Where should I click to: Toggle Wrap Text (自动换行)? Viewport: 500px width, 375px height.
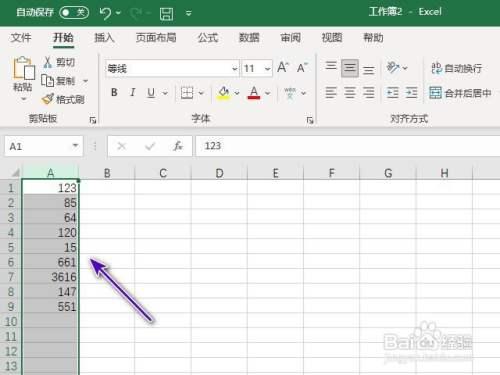pyautogui.click(x=456, y=68)
